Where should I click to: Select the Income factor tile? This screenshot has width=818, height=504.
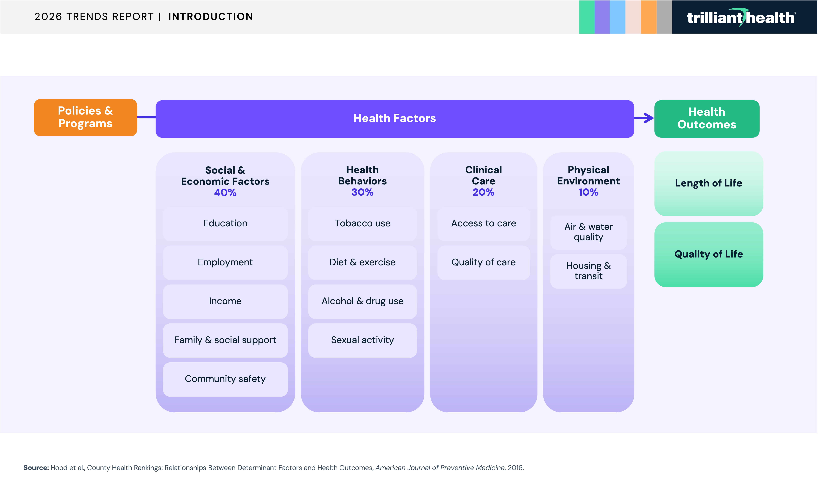pyautogui.click(x=225, y=301)
